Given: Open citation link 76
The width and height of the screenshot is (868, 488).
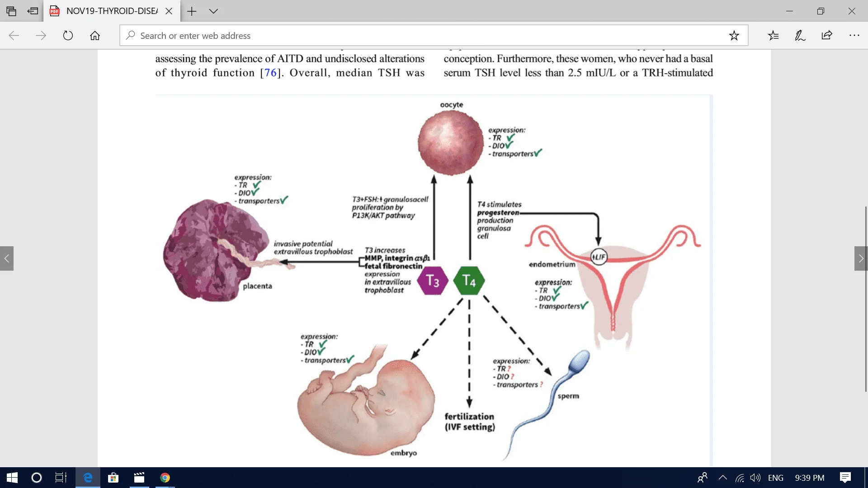Looking at the screenshot, I should 270,73.
